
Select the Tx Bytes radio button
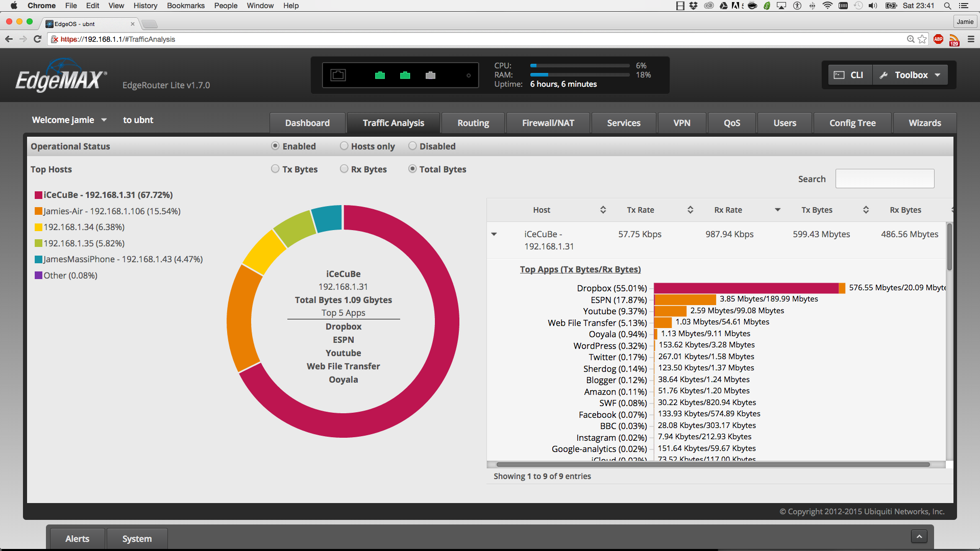[x=276, y=169]
